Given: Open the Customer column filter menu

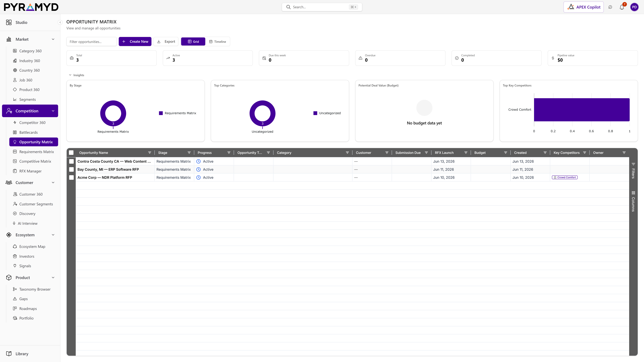Looking at the screenshot, I should [387, 153].
